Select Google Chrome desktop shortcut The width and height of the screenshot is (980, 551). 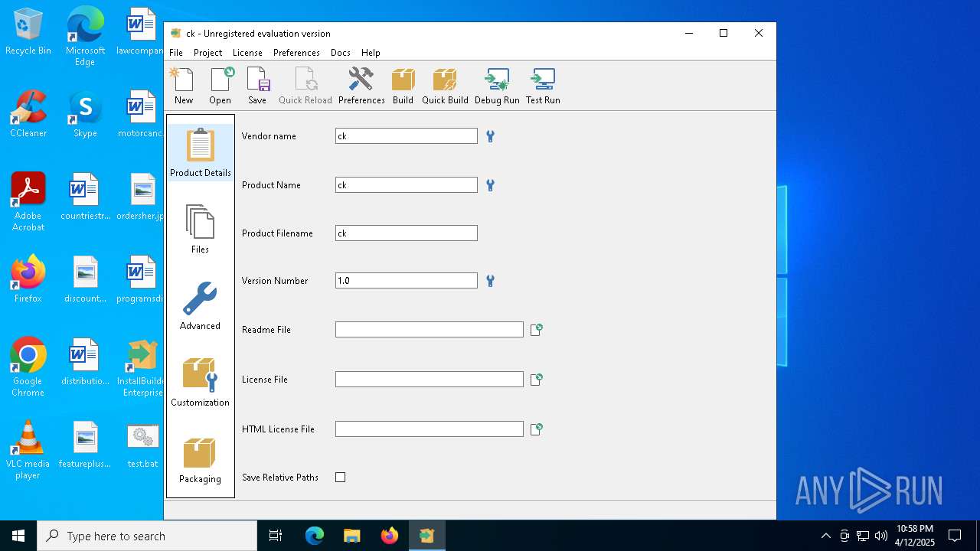coord(28,368)
